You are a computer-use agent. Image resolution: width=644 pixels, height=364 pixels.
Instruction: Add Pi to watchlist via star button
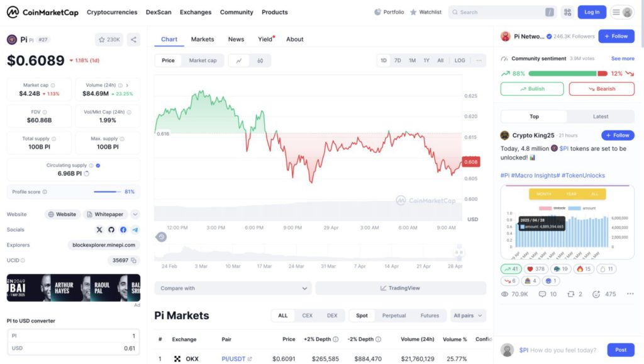click(x=109, y=40)
